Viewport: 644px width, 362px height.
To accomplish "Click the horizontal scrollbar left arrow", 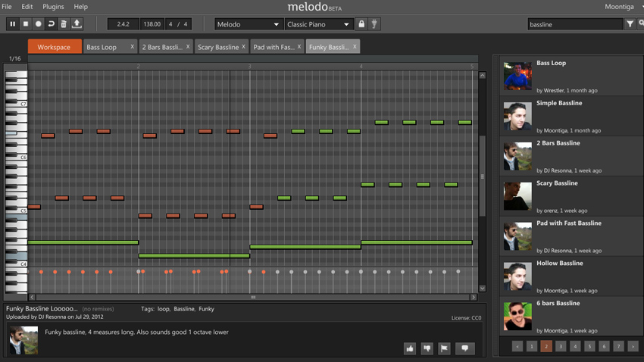I will click(32, 297).
